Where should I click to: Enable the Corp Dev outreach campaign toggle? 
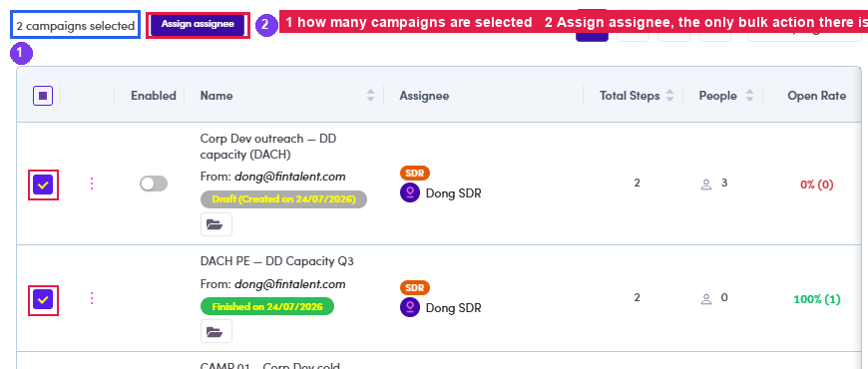pos(154,184)
